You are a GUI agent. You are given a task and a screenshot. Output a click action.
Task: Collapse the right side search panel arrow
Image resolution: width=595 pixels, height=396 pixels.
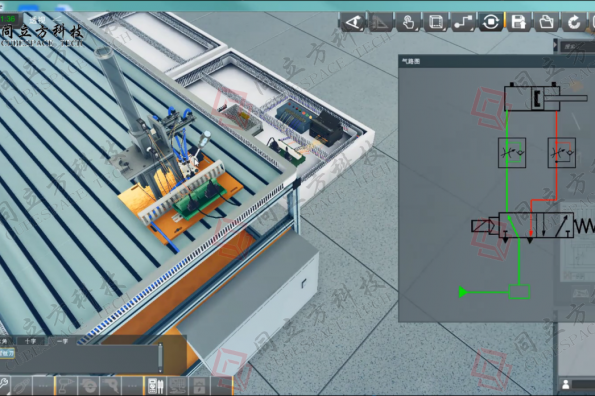556,45
